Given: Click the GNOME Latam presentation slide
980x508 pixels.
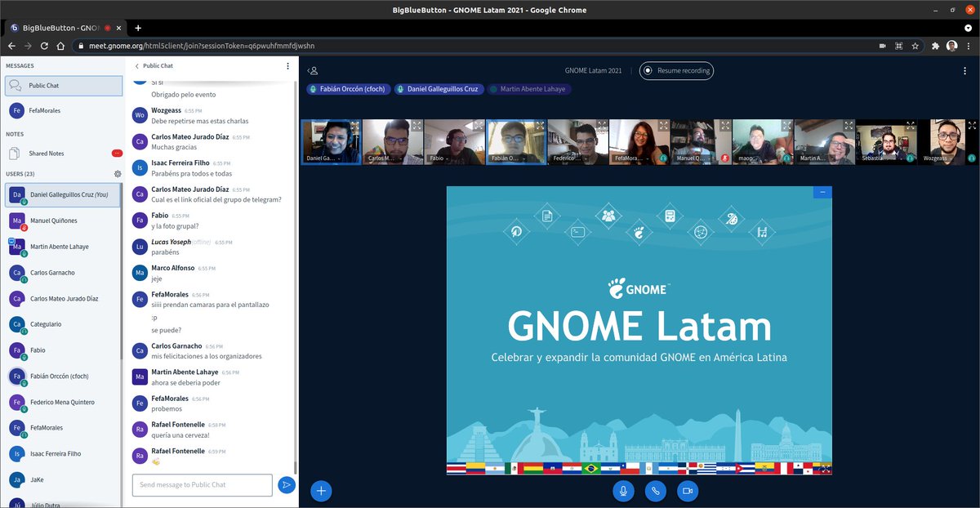Looking at the screenshot, I should pyautogui.click(x=639, y=330).
